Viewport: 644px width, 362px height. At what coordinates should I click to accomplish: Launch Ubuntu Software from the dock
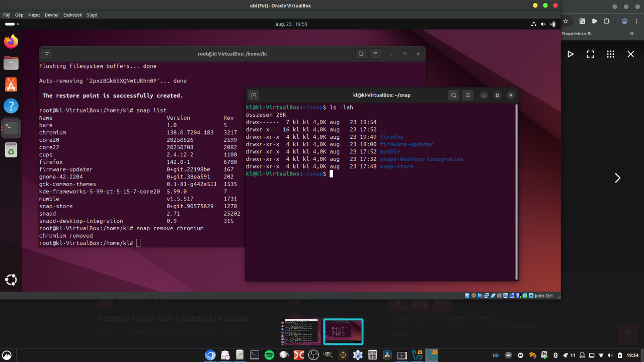11,85
